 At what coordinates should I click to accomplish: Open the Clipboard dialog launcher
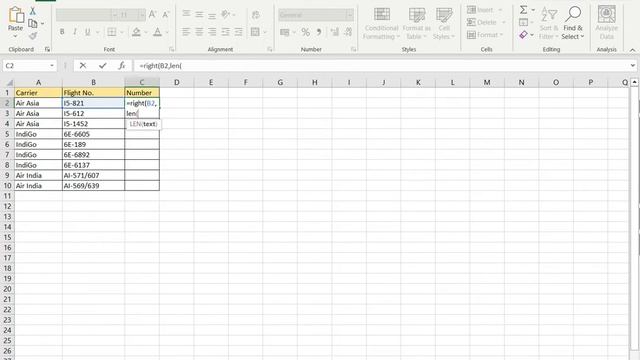[x=47, y=49]
